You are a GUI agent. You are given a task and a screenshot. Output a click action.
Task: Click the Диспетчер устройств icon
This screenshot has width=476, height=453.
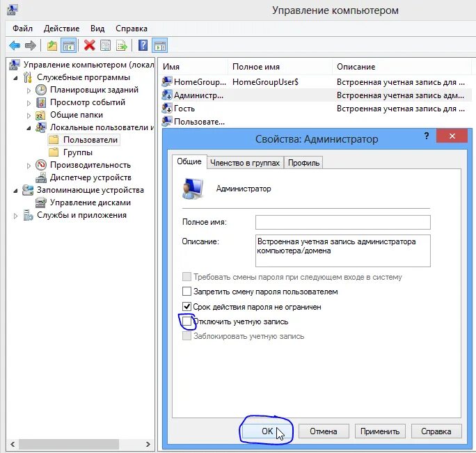(41, 177)
